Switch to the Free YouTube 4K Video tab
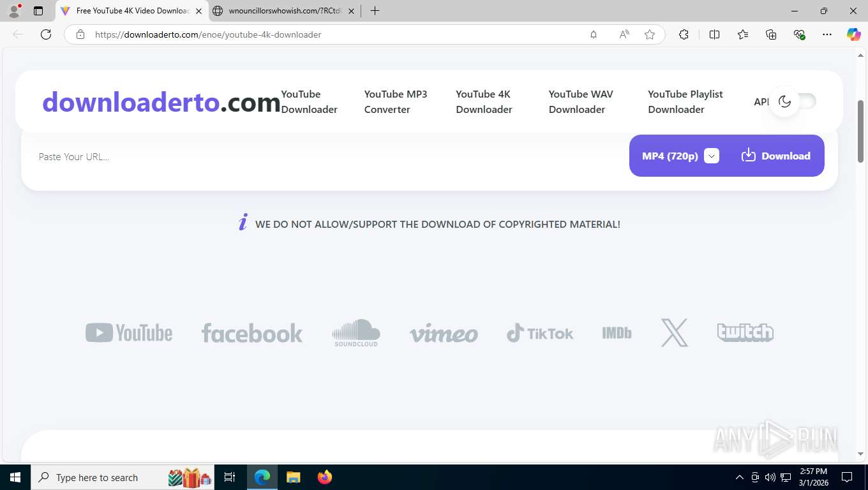The image size is (868, 490). coord(132,11)
